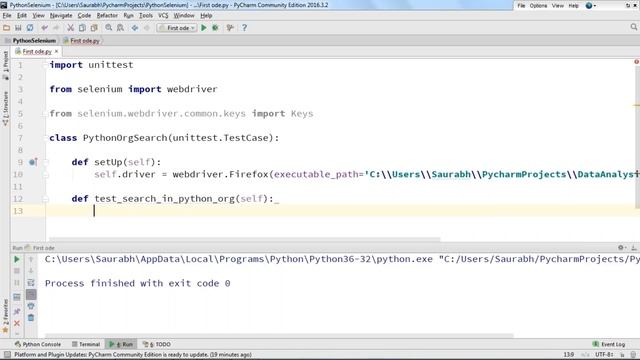Open Tools menu
Image resolution: width=640 pixels, height=360 pixels.
point(146,16)
